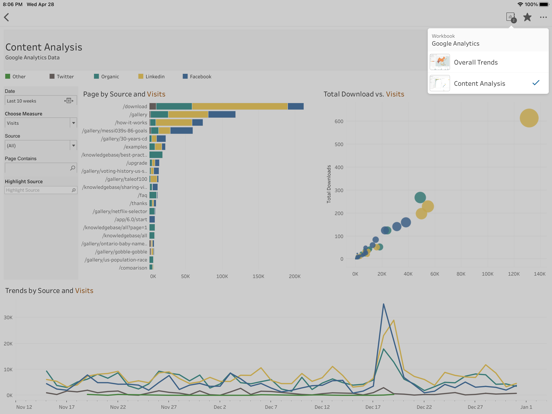Image resolution: width=552 pixels, height=414 pixels.
Task: Select the LinkedIn legend swatch
Action: click(141, 76)
